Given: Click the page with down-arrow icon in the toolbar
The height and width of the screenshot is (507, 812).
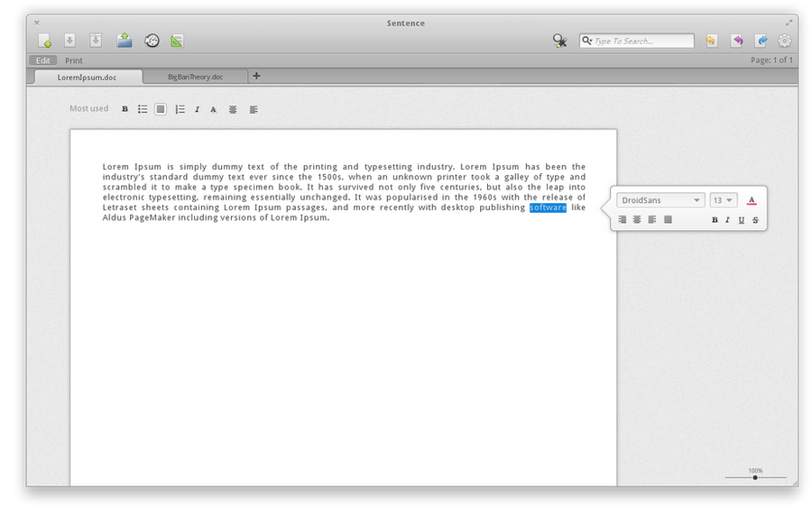Looking at the screenshot, I should tap(69, 41).
